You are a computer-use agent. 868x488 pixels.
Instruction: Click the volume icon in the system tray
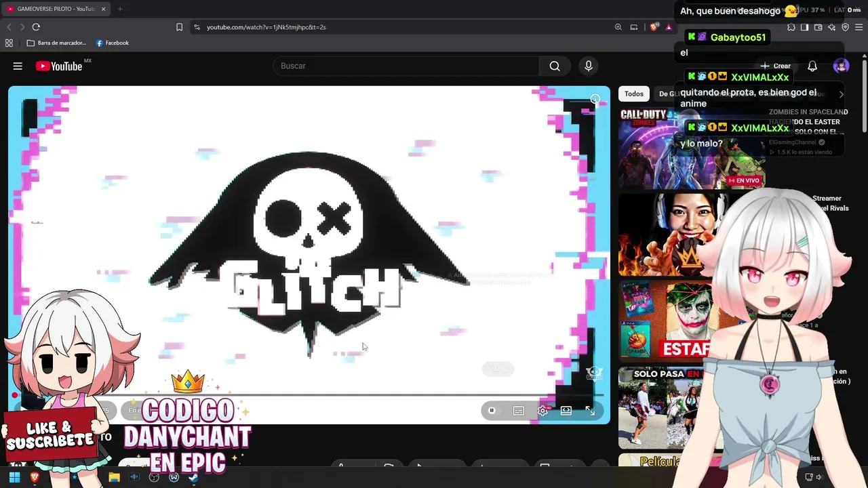819,477
